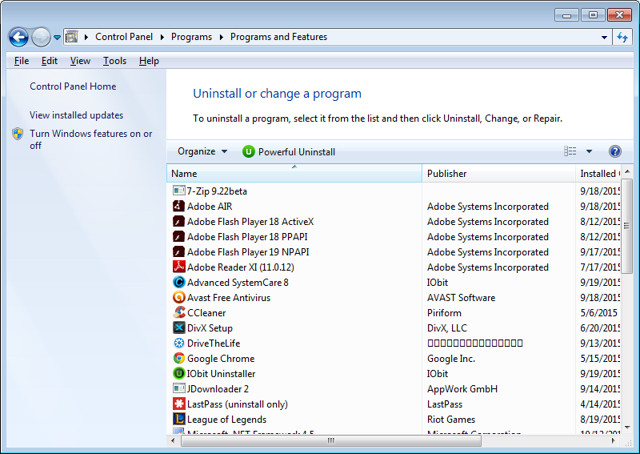Click the JDownloader 2 icon

point(179,388)
